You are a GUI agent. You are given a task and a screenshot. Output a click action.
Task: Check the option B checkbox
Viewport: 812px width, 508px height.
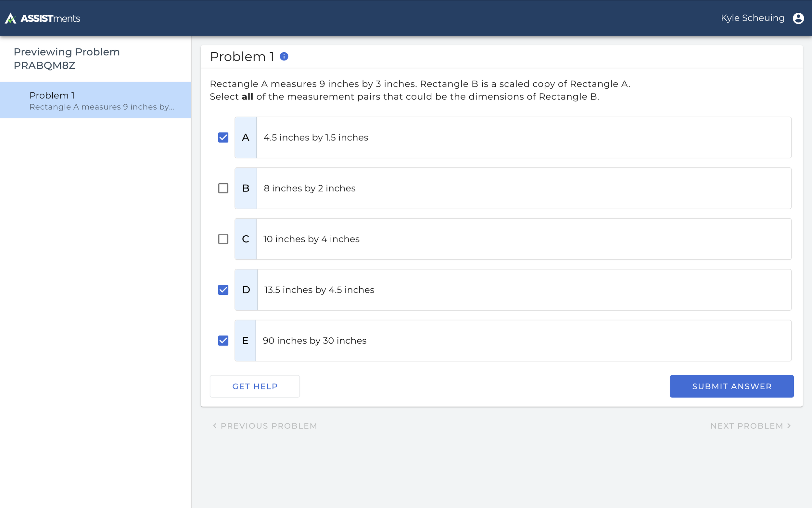coord(223,188)
